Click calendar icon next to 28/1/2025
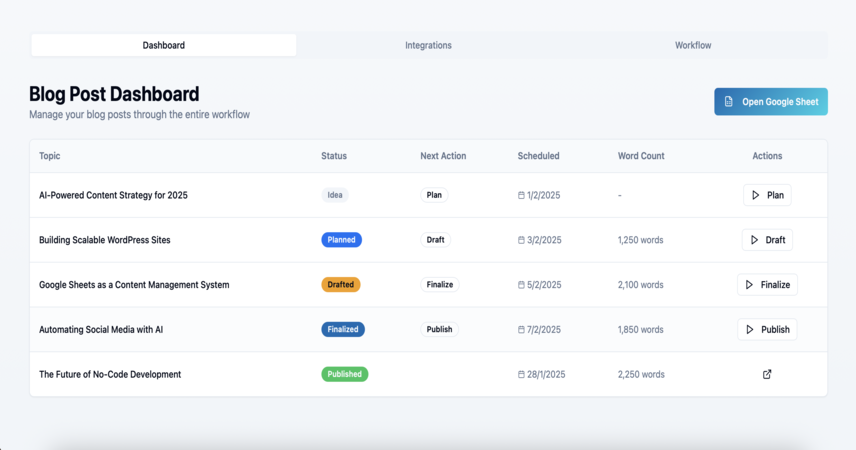Viewport: 856px width, 450px height. point(521,374)
